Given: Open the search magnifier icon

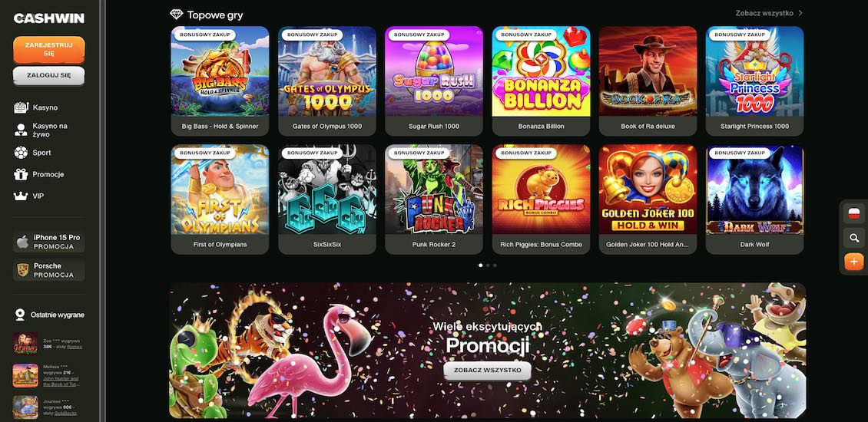Looking at the screenshot, I should 854,239.
